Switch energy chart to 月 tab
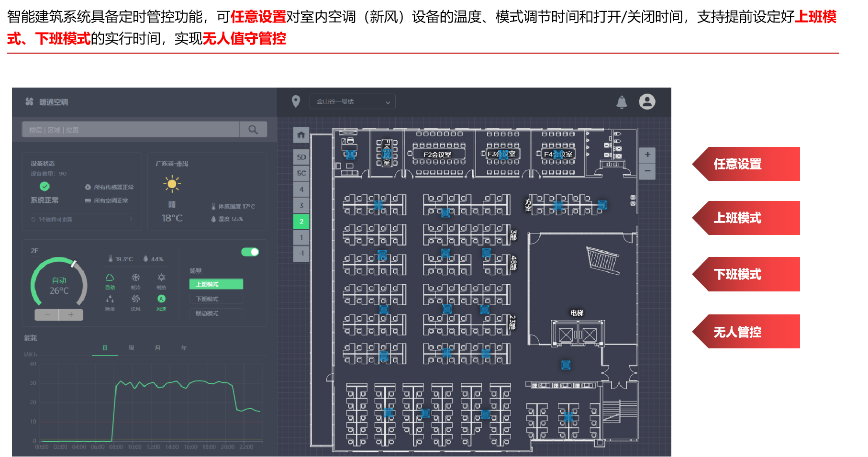Image resolution: width=868 pixels, height=457 pixels. pos(157,348)
